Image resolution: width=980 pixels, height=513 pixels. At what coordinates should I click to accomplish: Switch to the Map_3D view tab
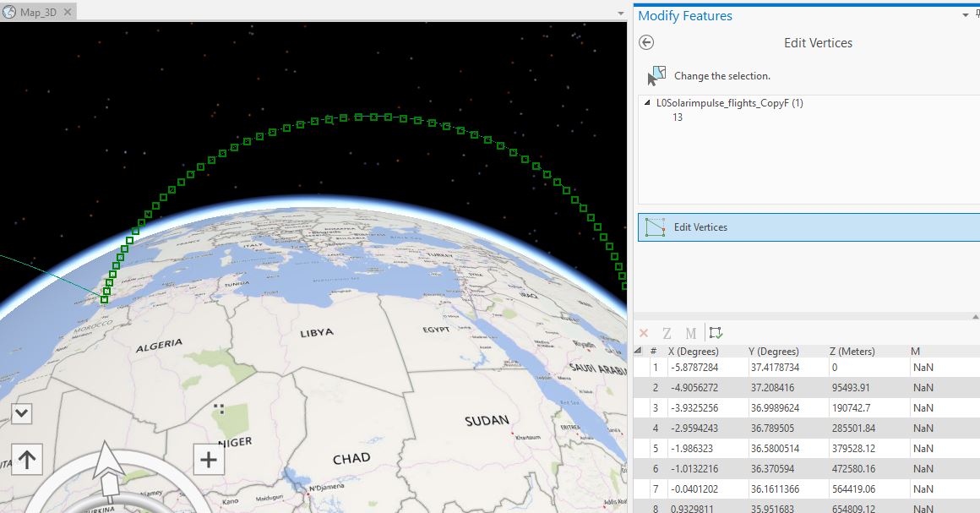coord(38,12)
